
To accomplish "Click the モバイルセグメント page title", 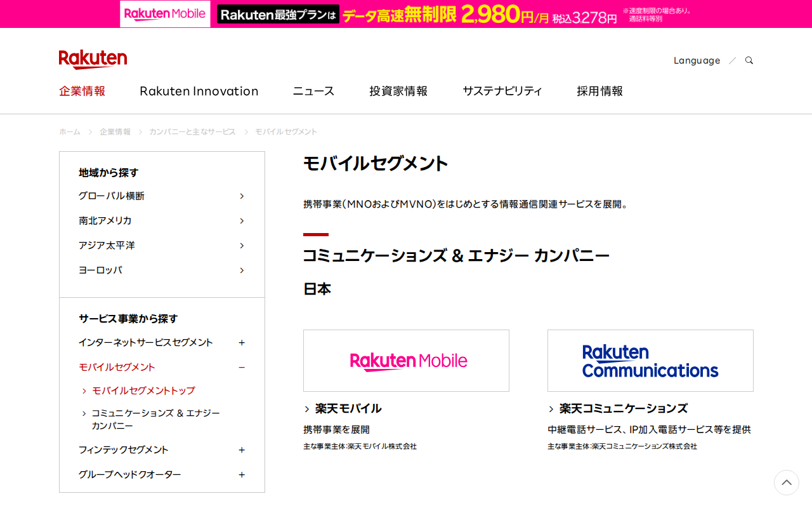I will [x=376, y=163].
